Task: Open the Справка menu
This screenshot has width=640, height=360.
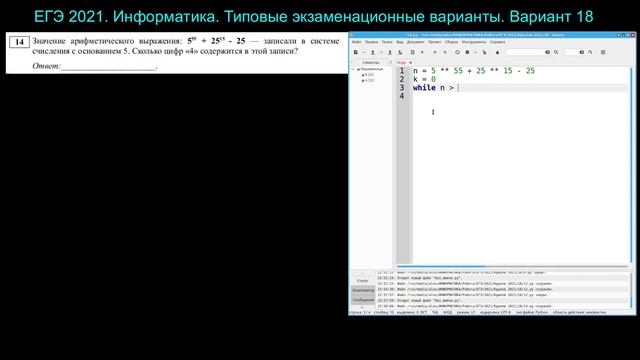Action: (x=498, y=42)
